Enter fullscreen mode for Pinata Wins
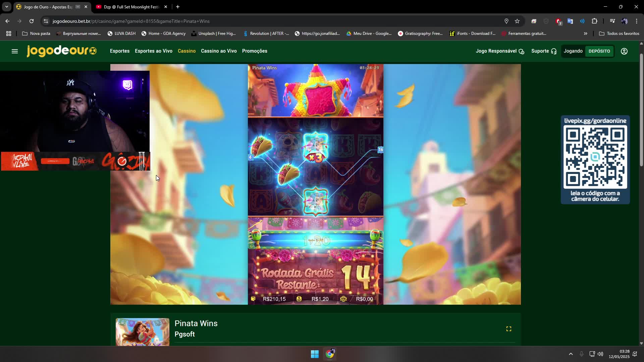Image resolution: width=644 pixels, height=362 pixels. [x=509, y=329]
